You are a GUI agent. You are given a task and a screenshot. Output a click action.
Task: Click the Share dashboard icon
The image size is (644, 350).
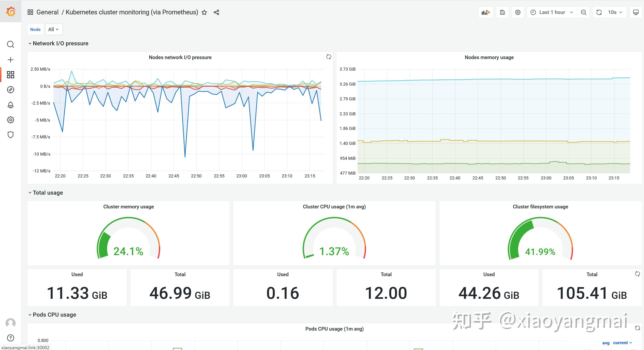click(x=216, y=12)
